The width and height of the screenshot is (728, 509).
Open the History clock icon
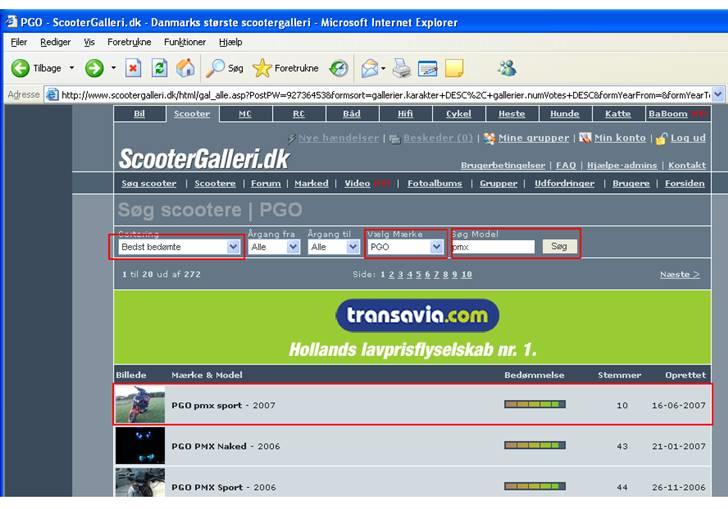point(338,68)
